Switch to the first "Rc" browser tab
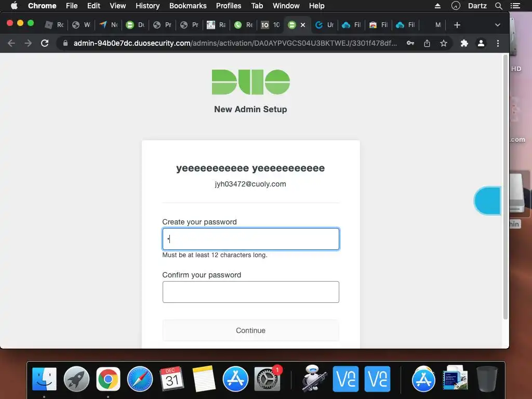This screenshot has height=399, width=532. 55,25
